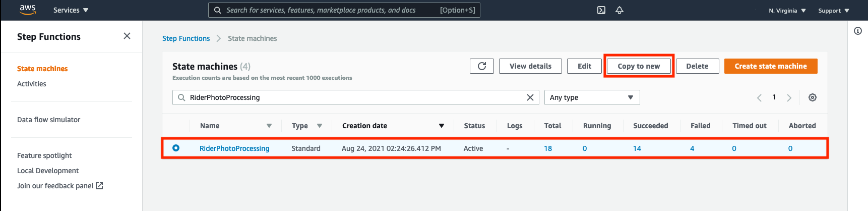The image size is (868, 211).
Task: Select State machines in sidebar
Action: pos(42,69)
